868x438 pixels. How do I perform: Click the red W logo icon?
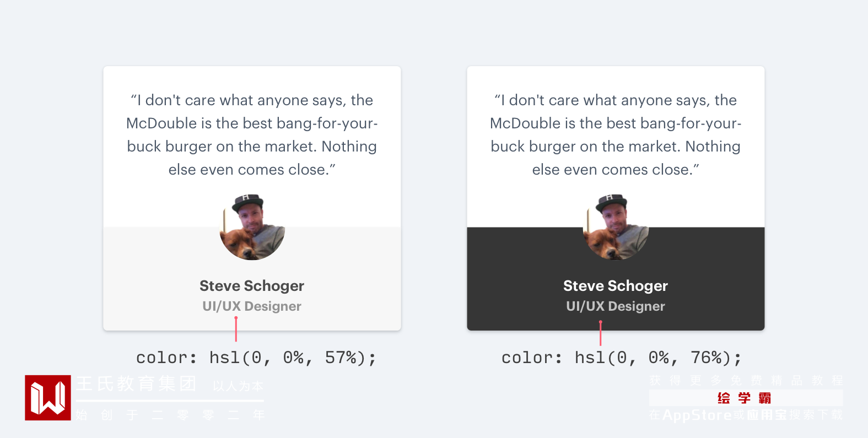pos(48,398)
